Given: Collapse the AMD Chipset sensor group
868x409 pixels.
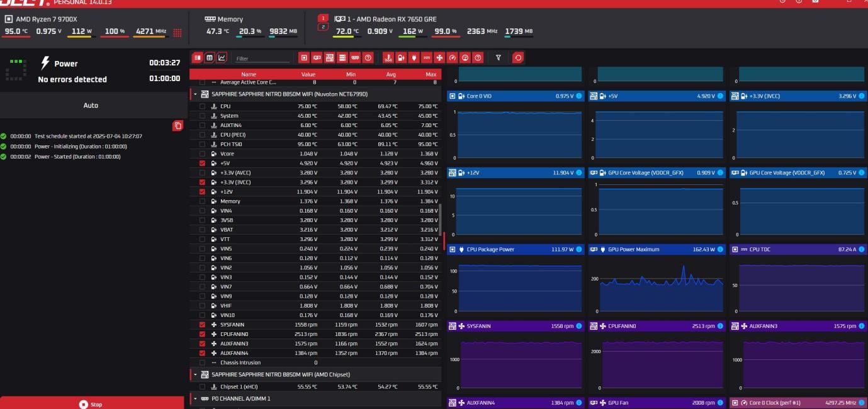Looking at the screenshot, I should pyautogui.click(x=194, y=374).
